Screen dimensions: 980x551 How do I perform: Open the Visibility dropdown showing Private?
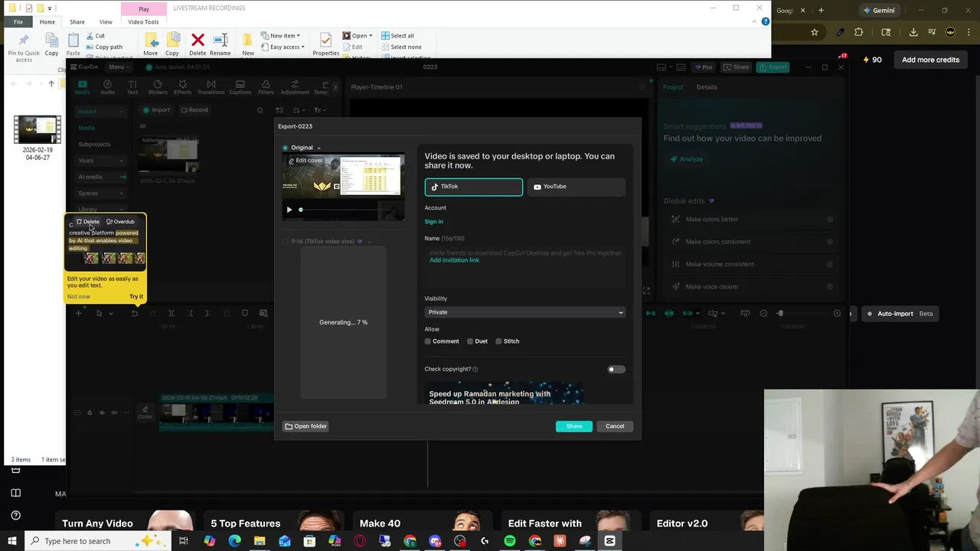(524, 312)
